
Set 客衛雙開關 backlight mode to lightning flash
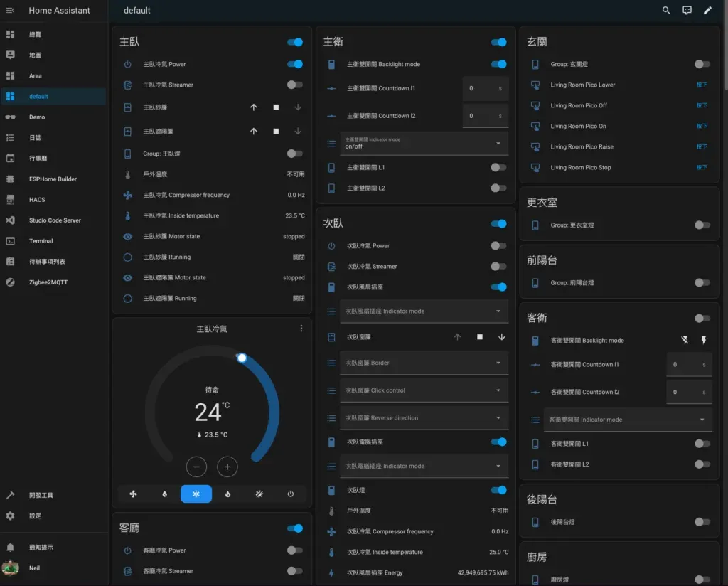[703, 340]
